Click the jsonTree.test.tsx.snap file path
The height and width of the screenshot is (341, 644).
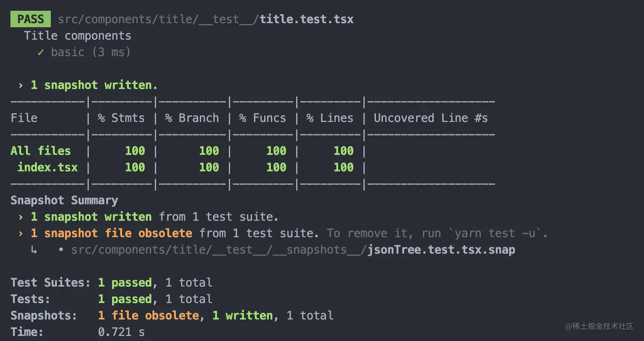coord(293,249)
